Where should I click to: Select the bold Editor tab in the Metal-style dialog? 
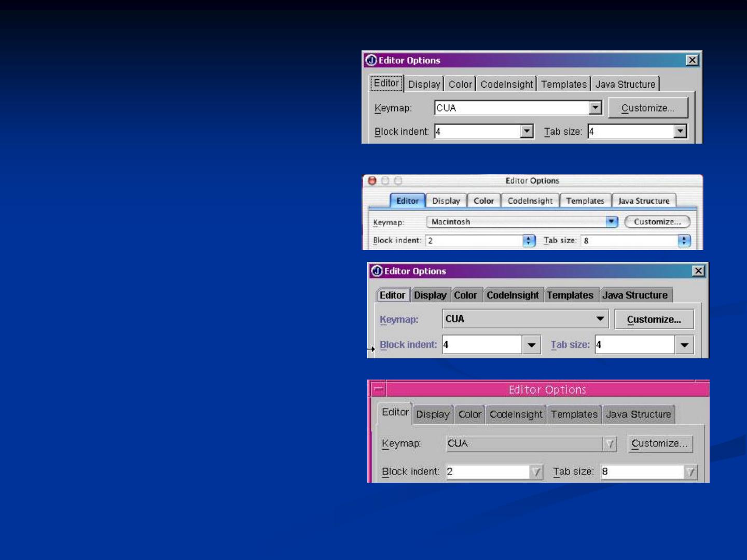[x=392, y=295]
